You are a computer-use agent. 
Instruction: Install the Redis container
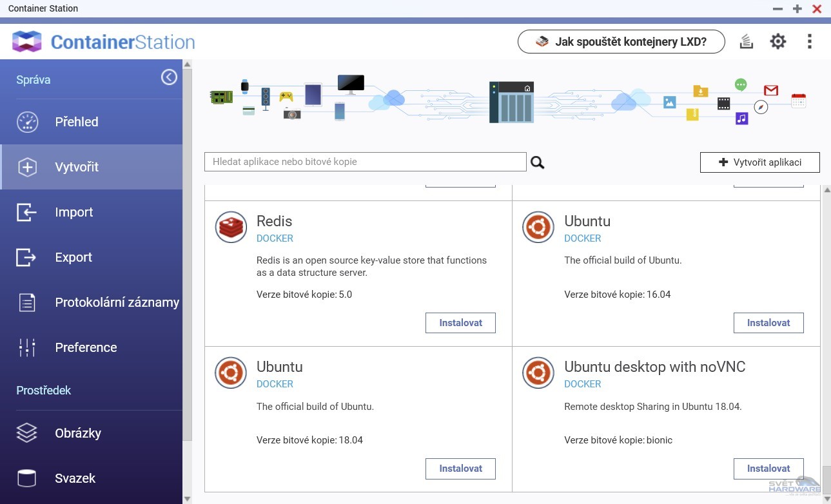(460, 323)
